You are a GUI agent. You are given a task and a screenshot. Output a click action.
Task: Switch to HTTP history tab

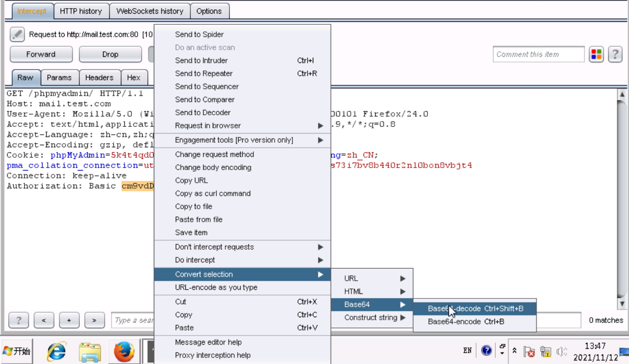click(81, 11)
